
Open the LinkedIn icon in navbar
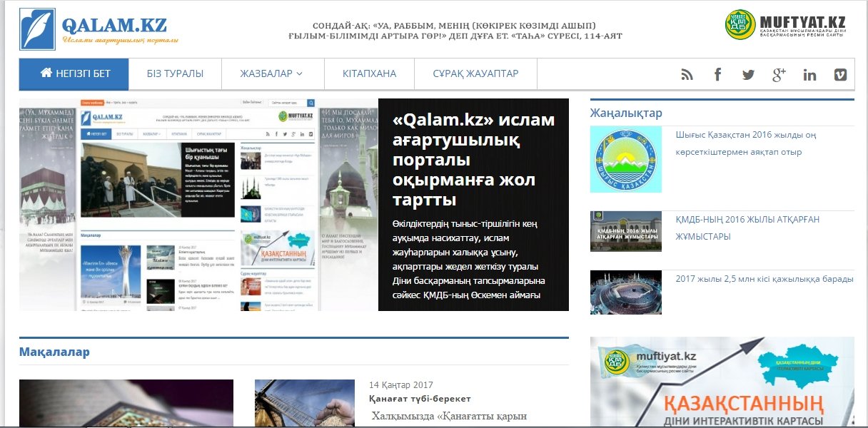(809, 74)
